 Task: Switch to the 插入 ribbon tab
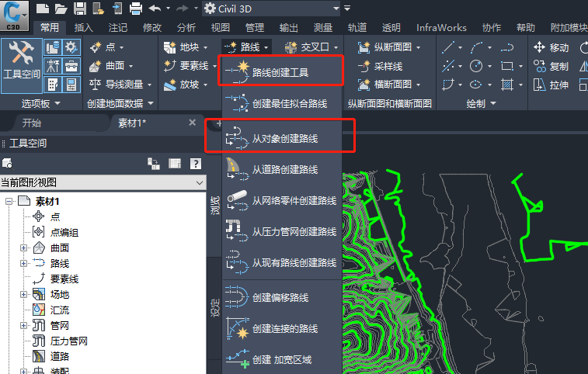(x=83, y=28)
